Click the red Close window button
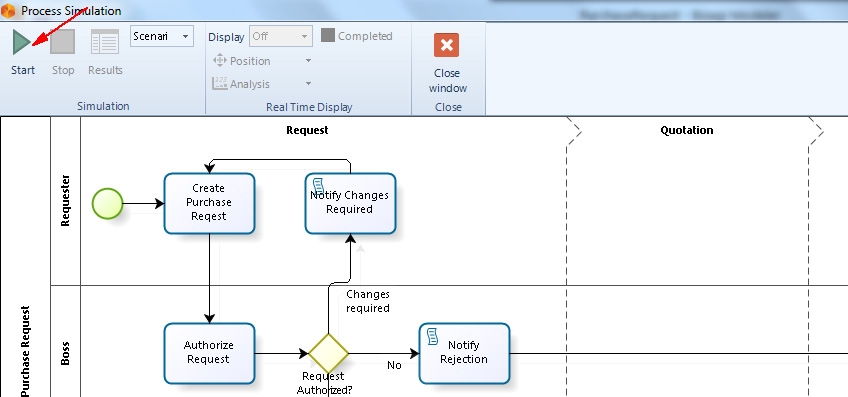The image size is (848, 397). (x=447, y=45)
